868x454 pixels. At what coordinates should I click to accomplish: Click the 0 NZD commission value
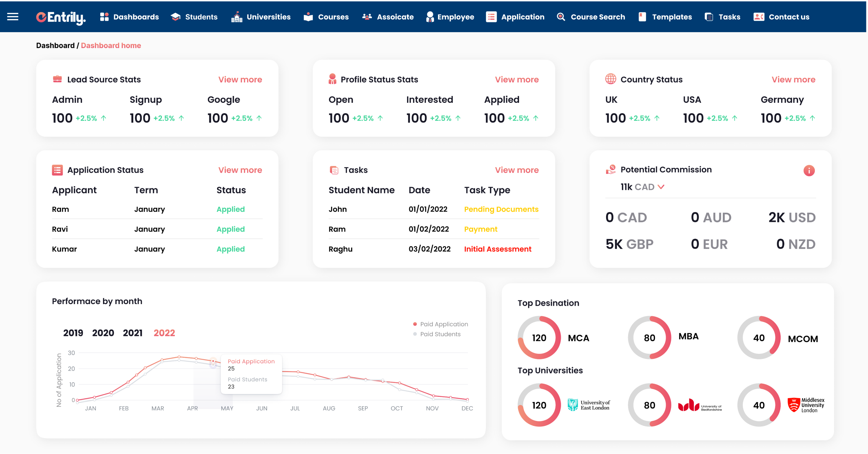pyautogui.click(x=796, y=244)
